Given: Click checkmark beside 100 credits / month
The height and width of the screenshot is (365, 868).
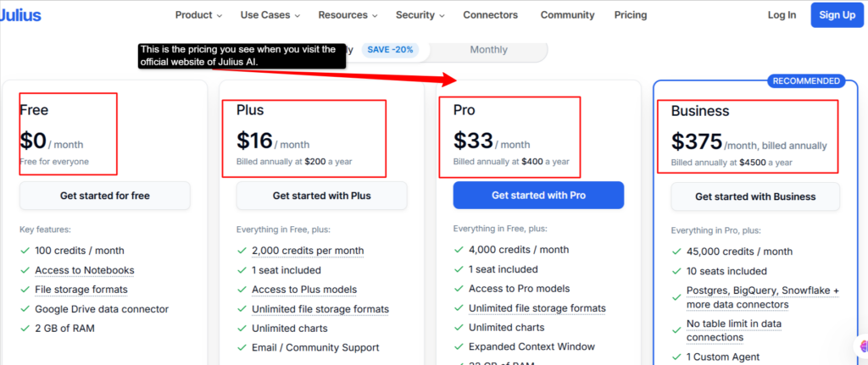Looking at the screenshot, I should [x=25, y=251].
